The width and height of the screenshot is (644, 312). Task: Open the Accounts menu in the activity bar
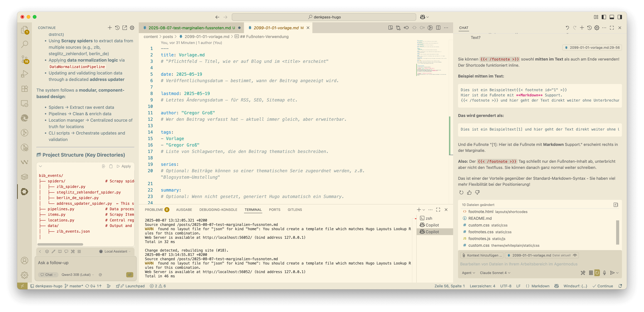[x=25, y=261]
